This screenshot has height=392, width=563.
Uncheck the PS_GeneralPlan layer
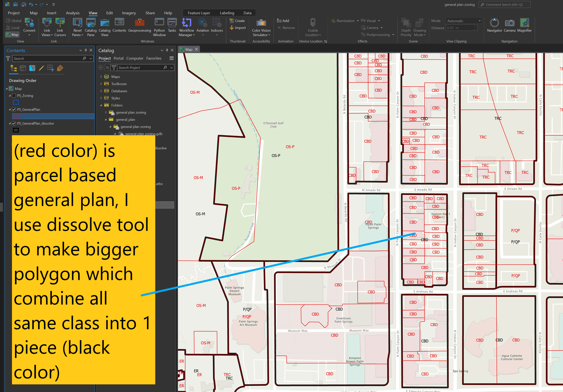14,110
